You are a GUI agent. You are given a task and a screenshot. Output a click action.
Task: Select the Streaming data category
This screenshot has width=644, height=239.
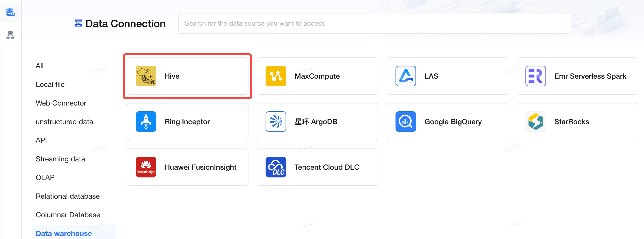coord(60,159)
